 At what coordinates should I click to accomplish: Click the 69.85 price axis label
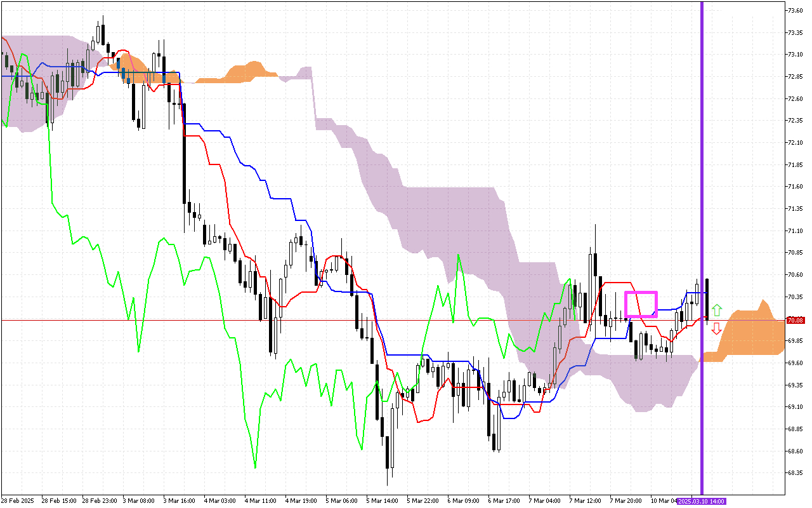796,341
